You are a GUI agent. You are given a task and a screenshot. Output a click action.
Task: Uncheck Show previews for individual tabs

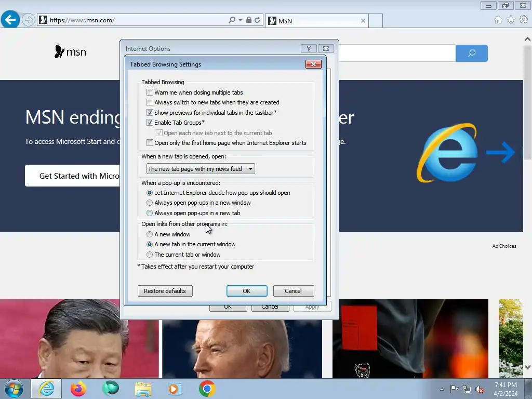point(150,112)
